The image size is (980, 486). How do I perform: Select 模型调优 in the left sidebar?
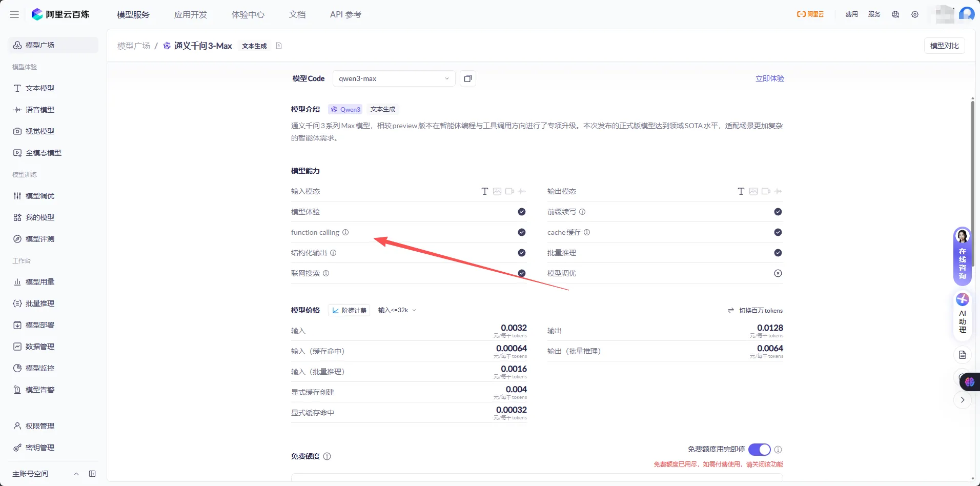click(40, 196)
